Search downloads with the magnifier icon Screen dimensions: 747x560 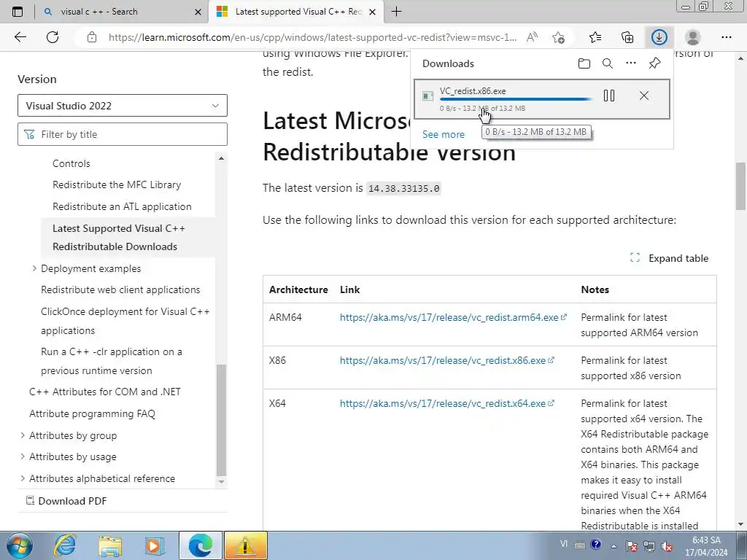click(608, 63)
